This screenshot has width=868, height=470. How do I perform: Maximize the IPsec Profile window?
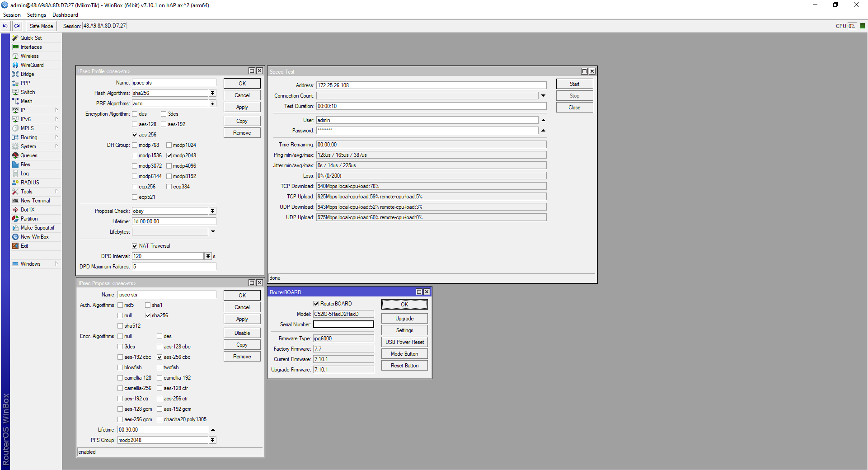(252, 71)
